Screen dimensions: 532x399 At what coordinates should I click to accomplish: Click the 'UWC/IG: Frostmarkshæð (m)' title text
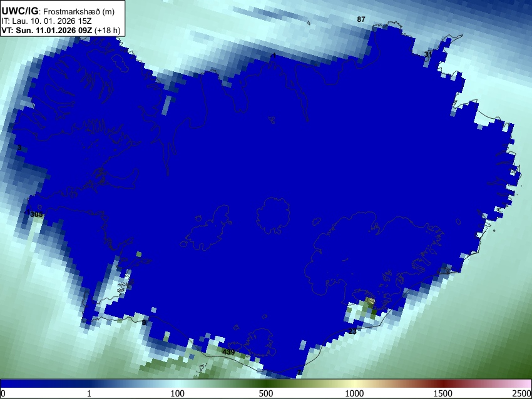click(58, 11)
